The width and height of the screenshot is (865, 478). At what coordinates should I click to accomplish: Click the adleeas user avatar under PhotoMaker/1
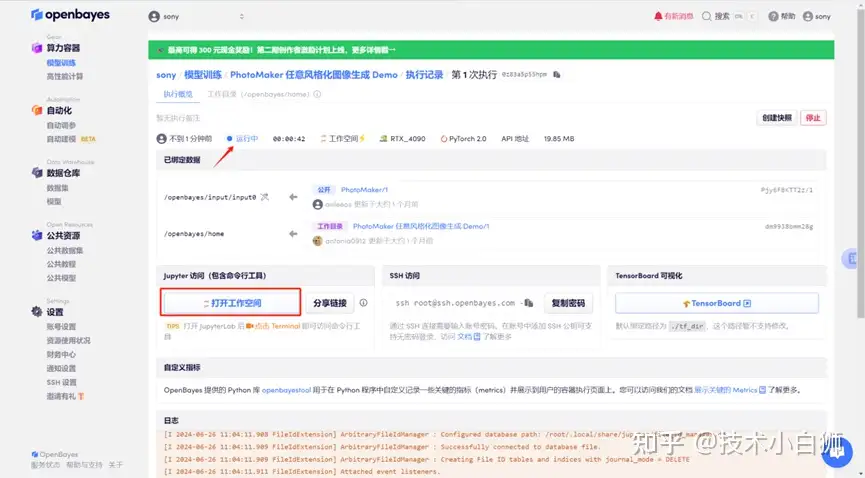[x=317, y=204]
